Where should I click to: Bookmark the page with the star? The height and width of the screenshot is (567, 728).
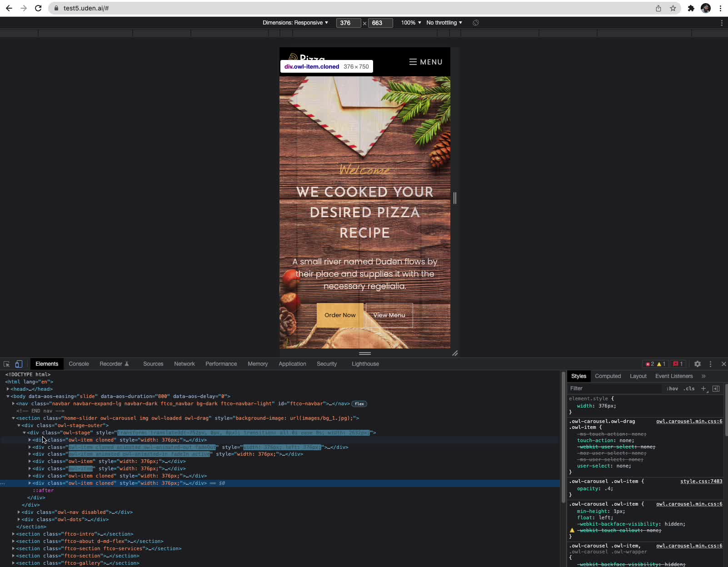tap(673, 8)
